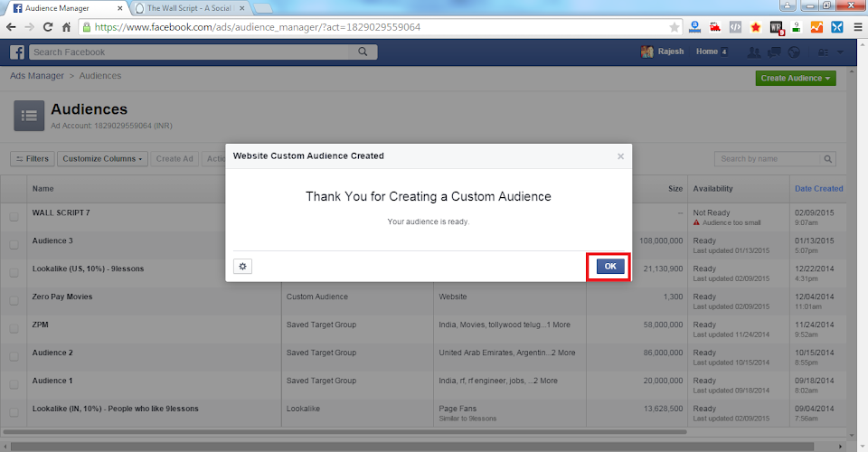Open the Chrome user profile button
The width and height of the screenshot is (868, 452).
tap(788, 5)
